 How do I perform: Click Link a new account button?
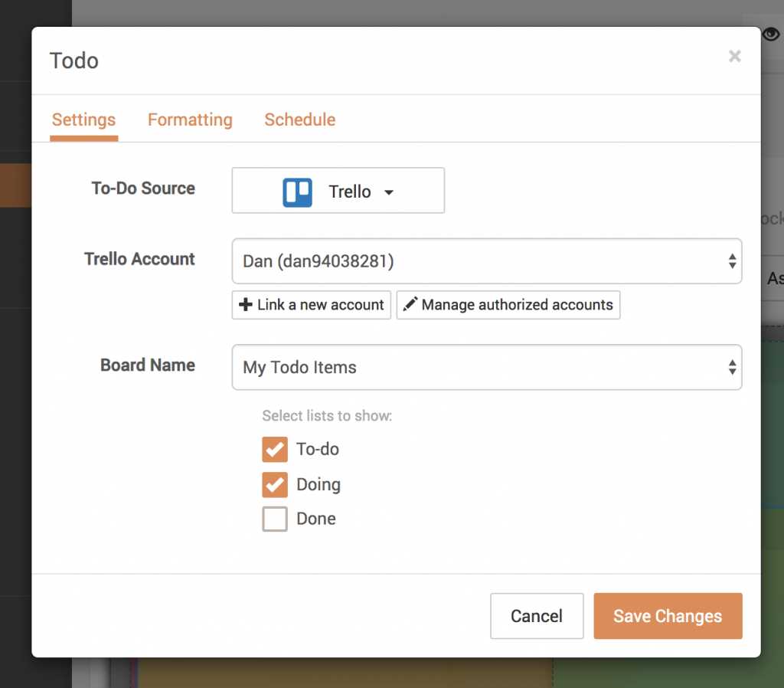tap(312, 305)
